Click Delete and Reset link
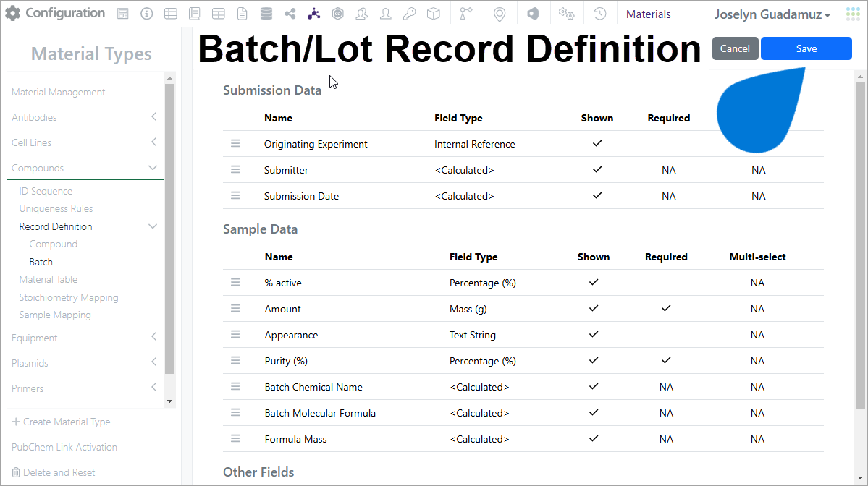 point(54,472)
